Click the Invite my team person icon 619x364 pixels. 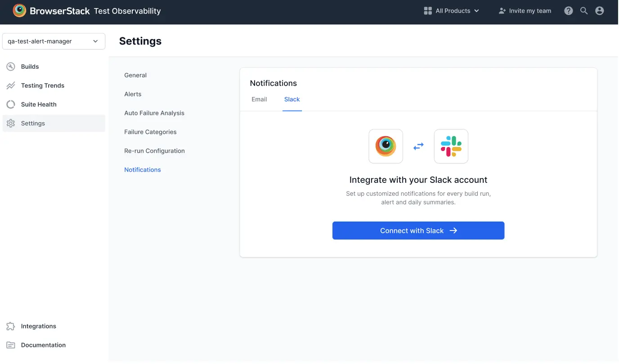[x=502, y=11]
